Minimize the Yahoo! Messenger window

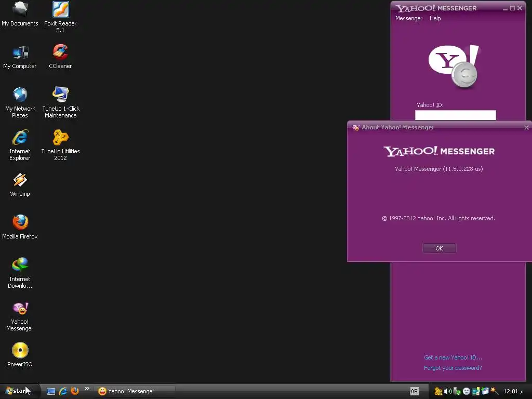[x=505, y=8]
